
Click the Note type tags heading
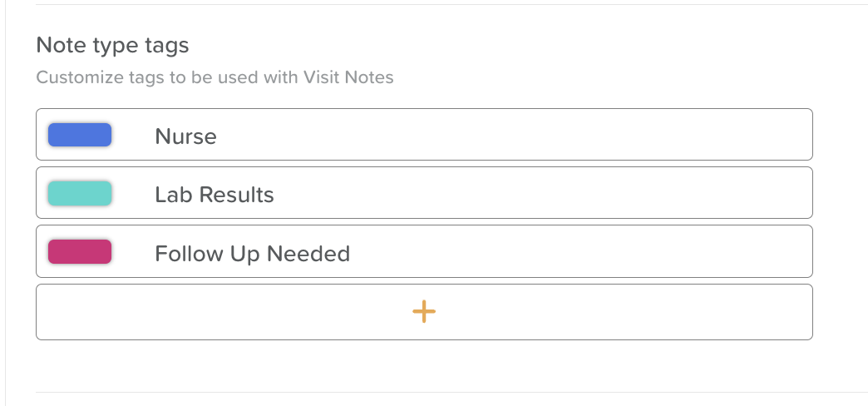[112, 44]
